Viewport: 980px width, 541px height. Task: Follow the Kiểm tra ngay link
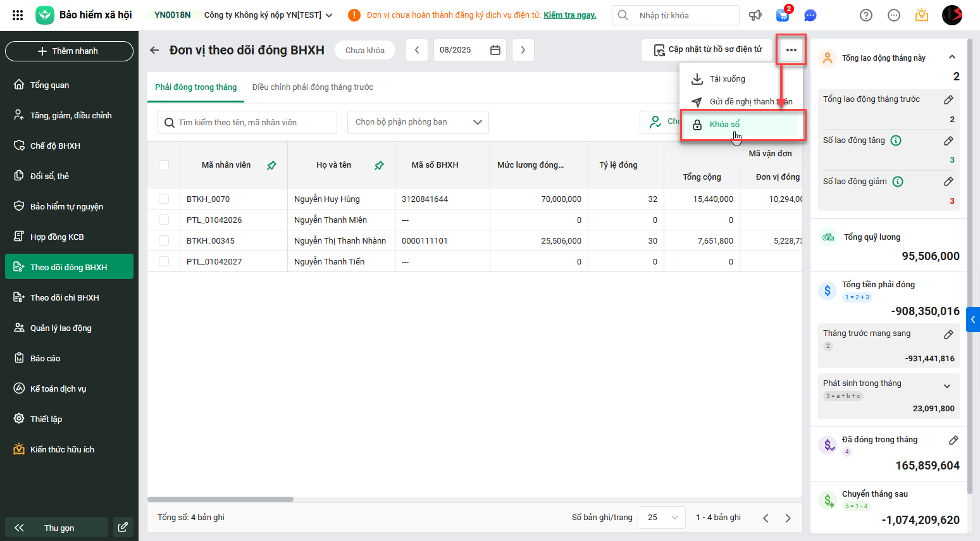pos(569,15)
